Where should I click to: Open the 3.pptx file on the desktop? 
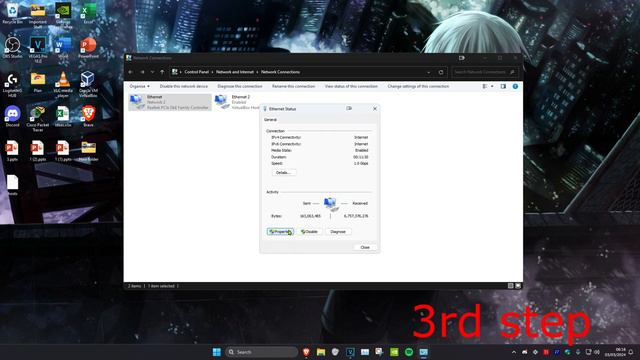pyautogui.click(x=12, y=151)
